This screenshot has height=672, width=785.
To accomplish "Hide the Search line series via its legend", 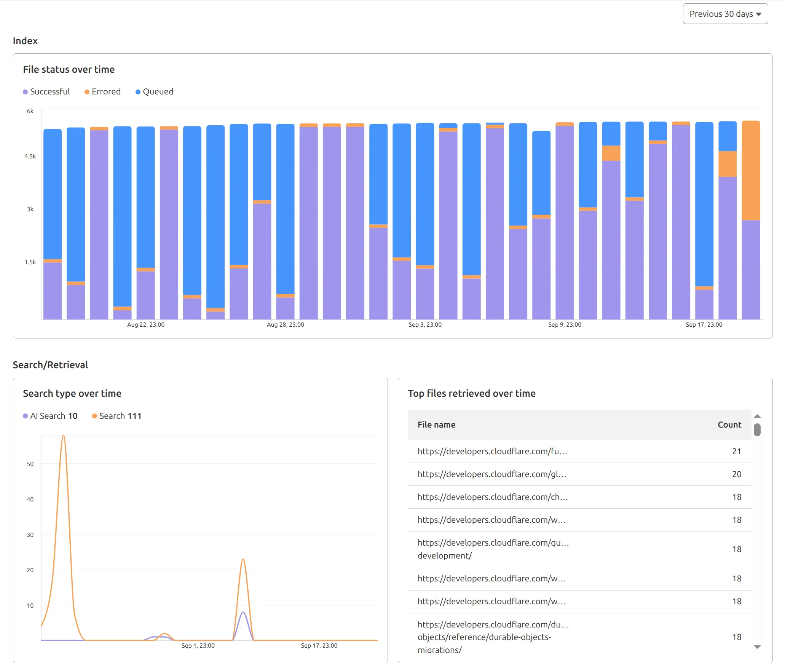I will coord(116,416).
